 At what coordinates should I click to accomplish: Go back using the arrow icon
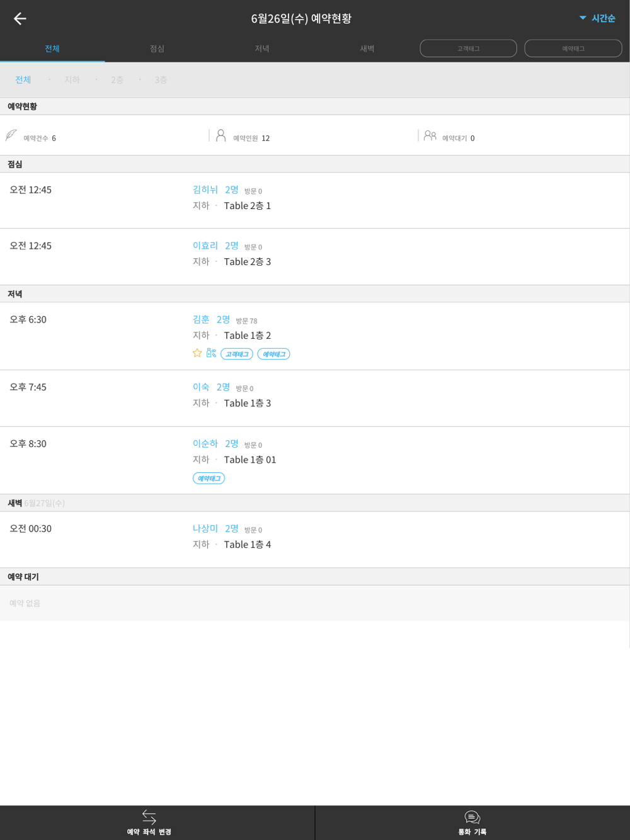pos(20,18)
